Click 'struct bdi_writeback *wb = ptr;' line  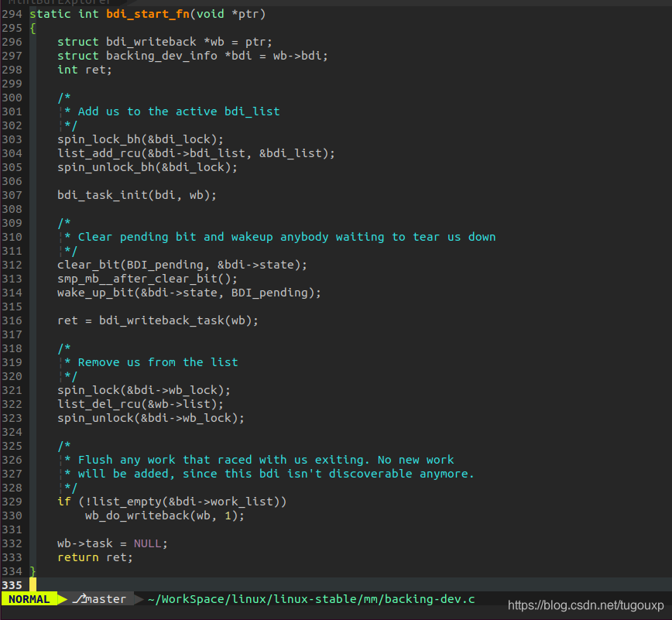[165, 42]
